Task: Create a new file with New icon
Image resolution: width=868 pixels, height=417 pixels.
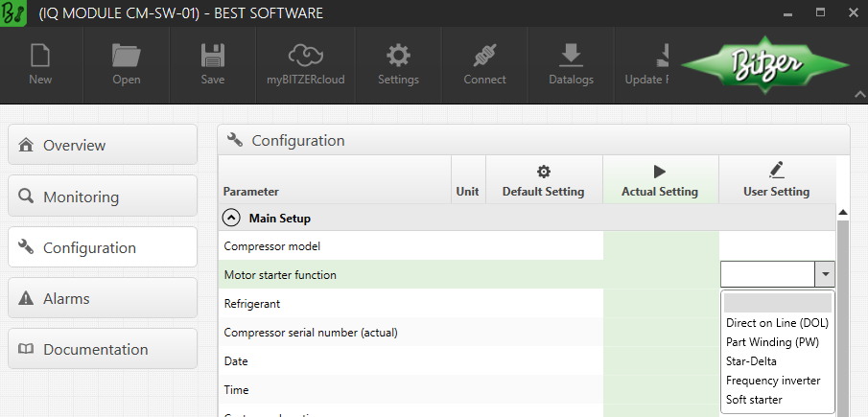Action: pyautogui.click(x=40, y=65)
